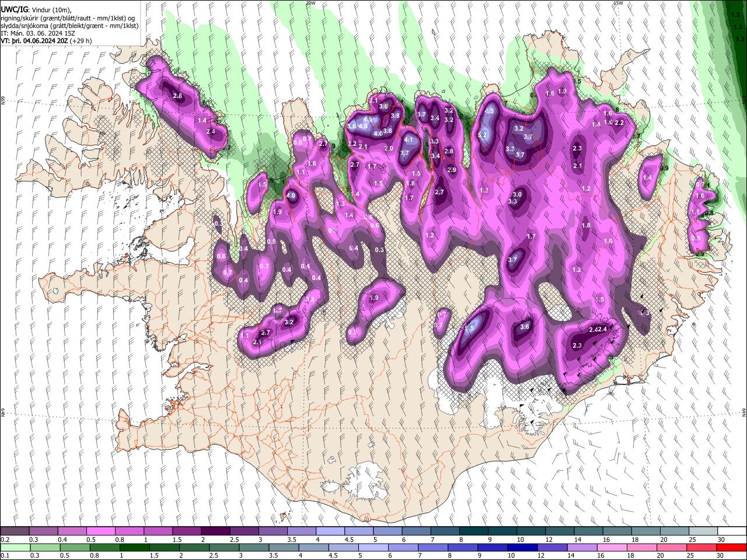Click the palest green 0.1 swatch in the lower legend
Image resolution: width=747 pixels, height=560 pixels.
click(15, 547)
